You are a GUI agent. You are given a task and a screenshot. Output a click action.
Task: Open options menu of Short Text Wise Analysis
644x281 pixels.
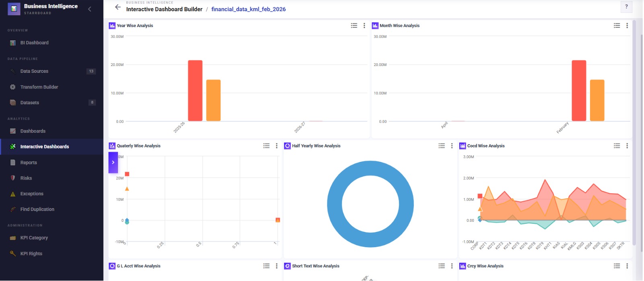[452, 266]
